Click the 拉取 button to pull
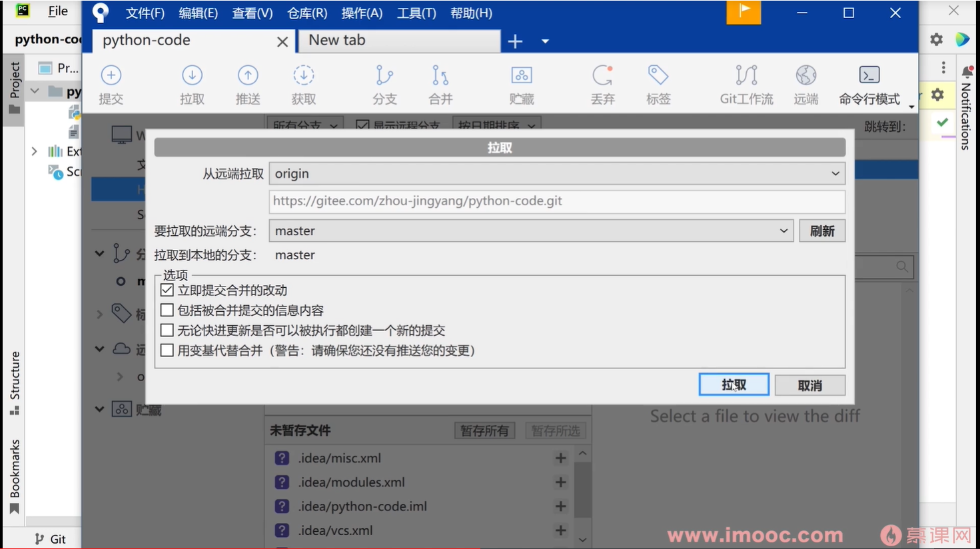Screen dimensions: 980x549 click(734, 384)
